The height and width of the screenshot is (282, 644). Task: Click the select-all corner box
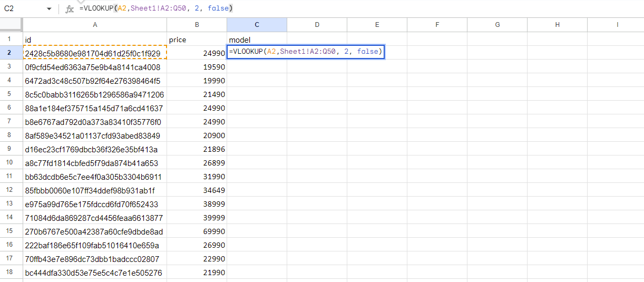(11, 25)
